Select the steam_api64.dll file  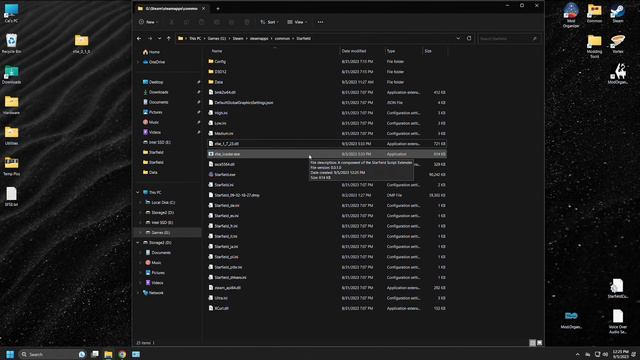point(327,287)
